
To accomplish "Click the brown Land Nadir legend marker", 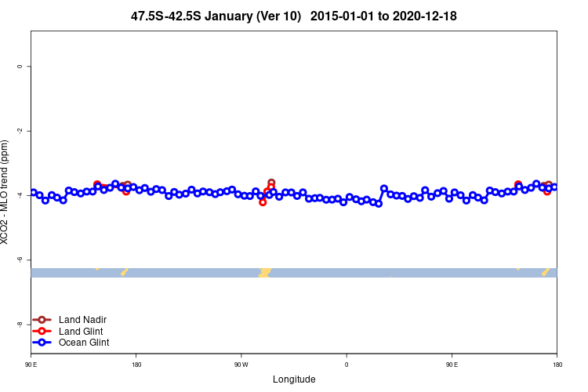I will [42, 320].
